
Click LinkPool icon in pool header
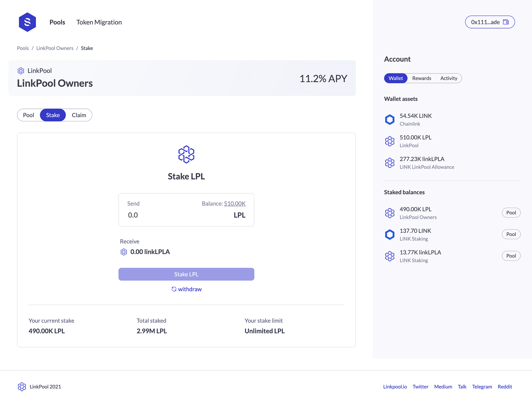(x=21, y=71)
